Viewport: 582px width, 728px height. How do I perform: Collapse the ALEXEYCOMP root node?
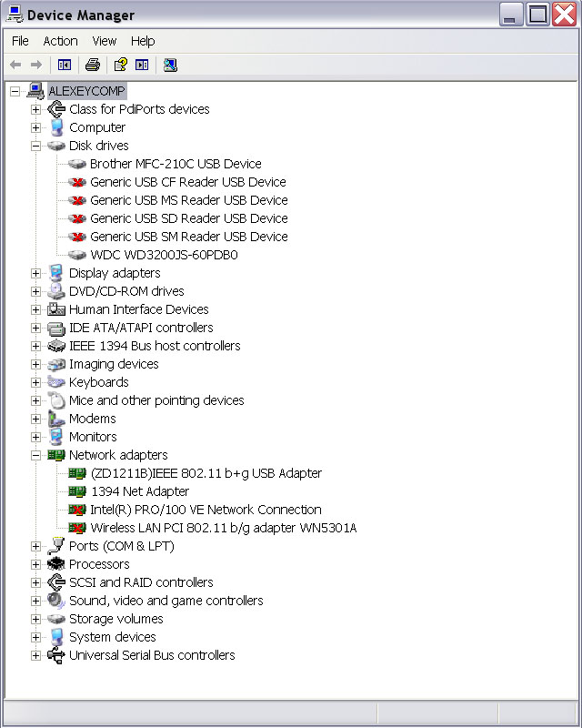click(x=15, y=91)
